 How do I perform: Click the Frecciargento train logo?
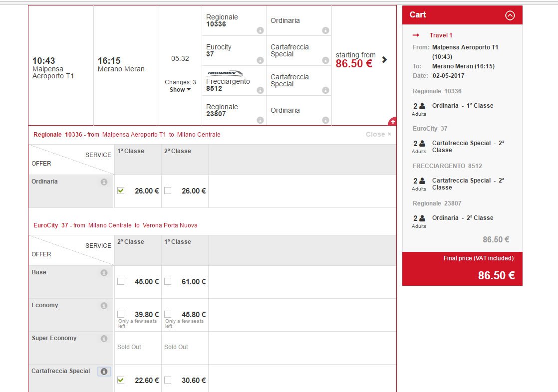point(225,73)
